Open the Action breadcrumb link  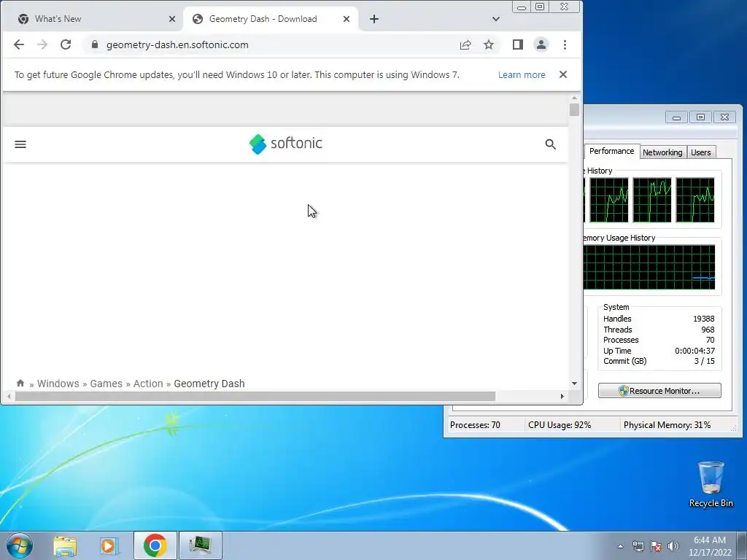148,384
